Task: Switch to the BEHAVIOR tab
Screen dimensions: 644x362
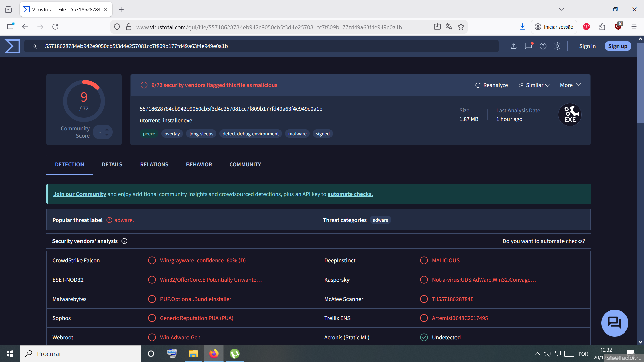Action: click(x=199, y=164)
